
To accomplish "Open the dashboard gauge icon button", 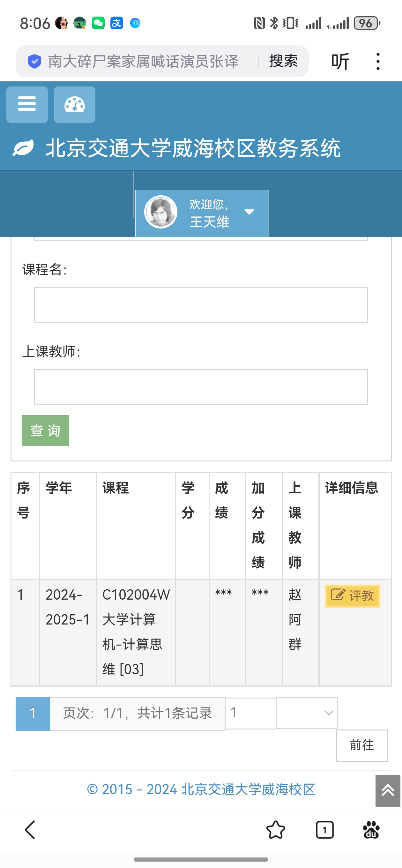I will (x=74, y=104).
